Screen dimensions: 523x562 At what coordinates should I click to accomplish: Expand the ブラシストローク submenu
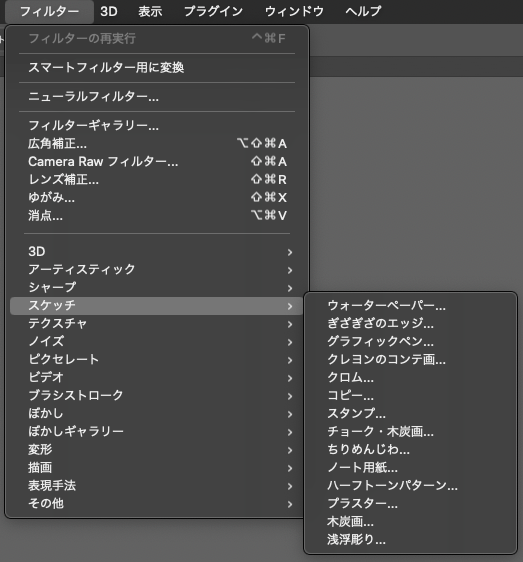tap(157, 395)
